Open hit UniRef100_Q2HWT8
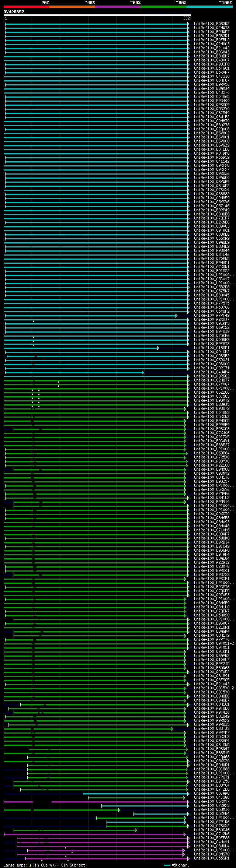Screen dimensions: 236x868 (212, 28)
